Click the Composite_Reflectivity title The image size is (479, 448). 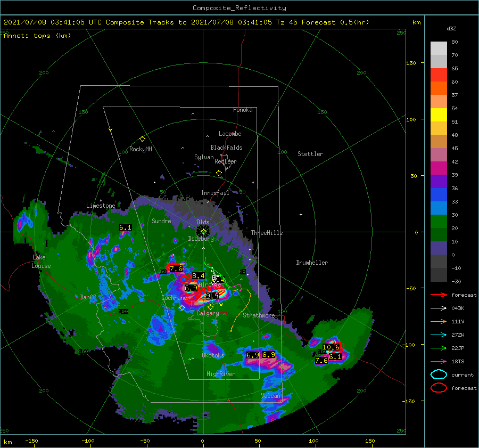[x=239, y=8]
